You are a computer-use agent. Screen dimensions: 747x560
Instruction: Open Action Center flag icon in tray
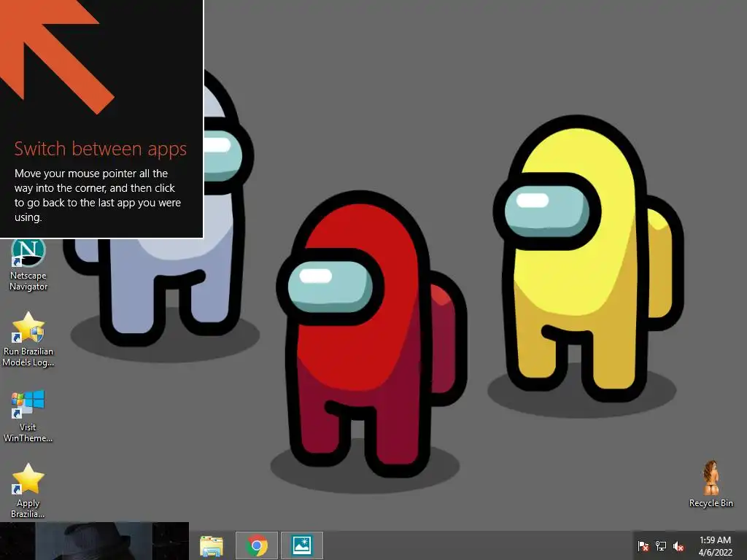point(643,545)
